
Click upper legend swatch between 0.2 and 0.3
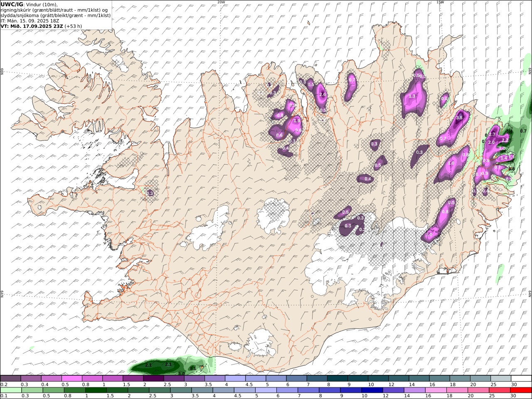click(x=10, y=379)
